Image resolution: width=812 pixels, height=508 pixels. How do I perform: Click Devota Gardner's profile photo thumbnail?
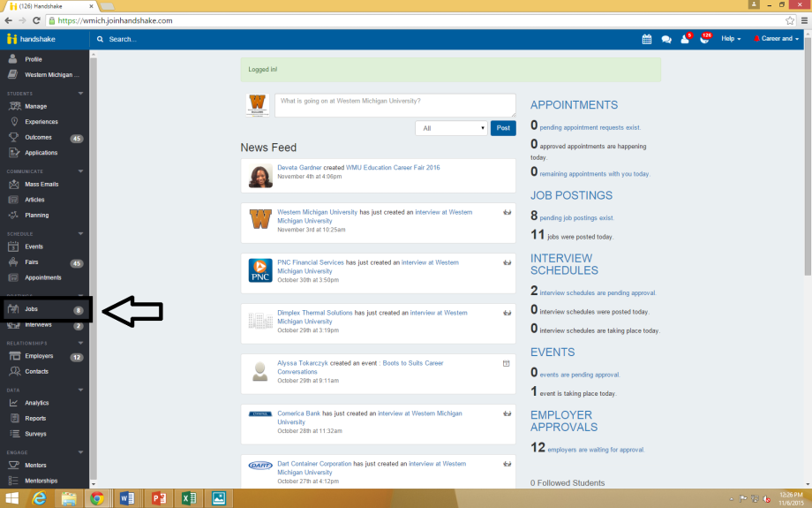[260, 176]
